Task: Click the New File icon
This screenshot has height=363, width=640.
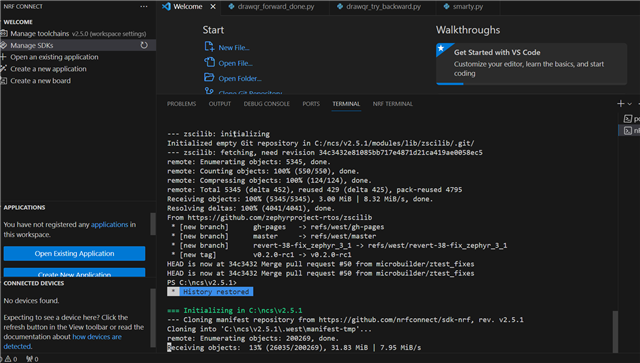Action: tap(209, 47)
